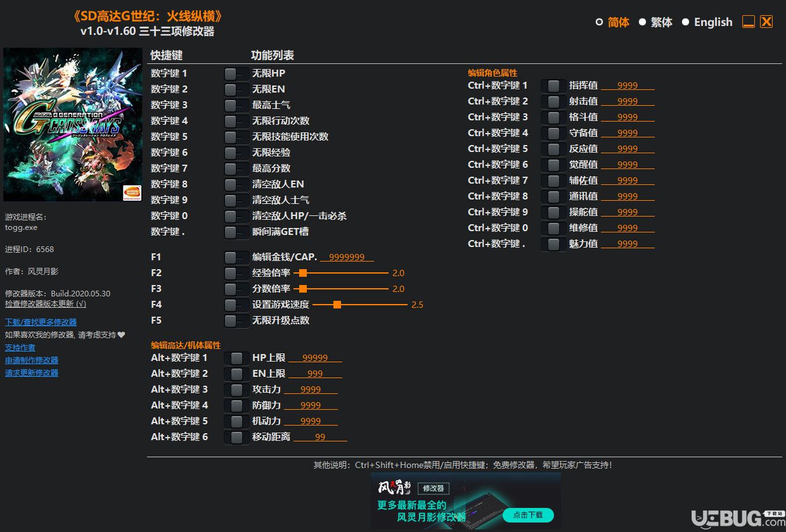Adjust the 分数倍率 slider

(x=340, y=289)
